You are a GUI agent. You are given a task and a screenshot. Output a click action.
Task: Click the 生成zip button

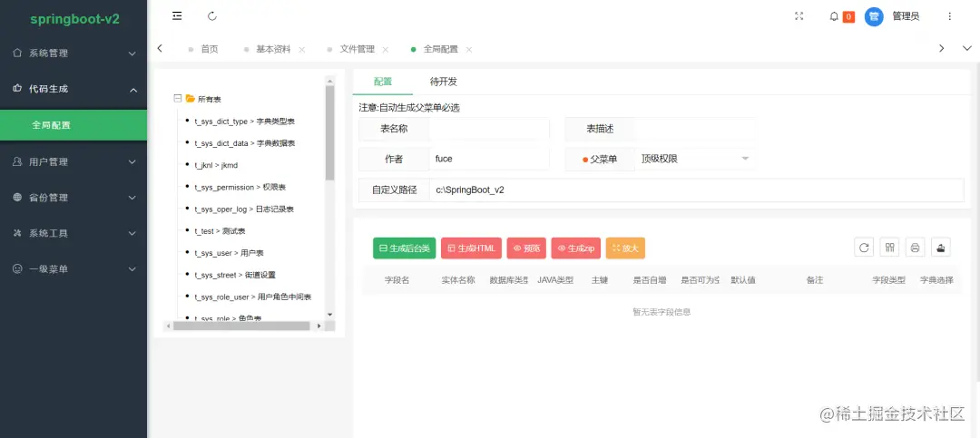(x=575, y=248)
